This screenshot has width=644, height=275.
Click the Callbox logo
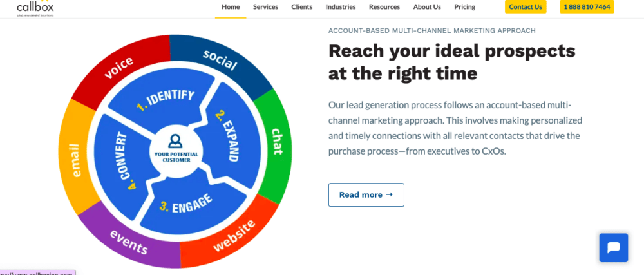(35, 8)
